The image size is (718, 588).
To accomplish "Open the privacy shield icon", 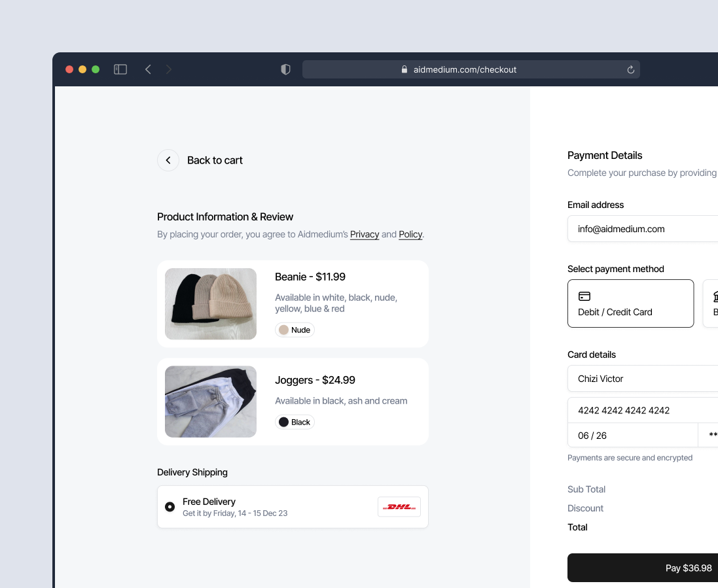I will point(286,69).
